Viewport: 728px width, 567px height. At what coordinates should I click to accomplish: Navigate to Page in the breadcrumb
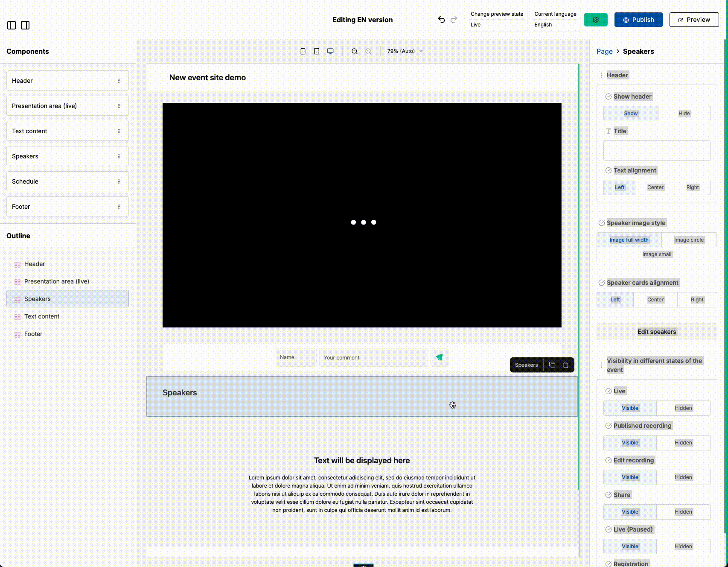[604, 51]
